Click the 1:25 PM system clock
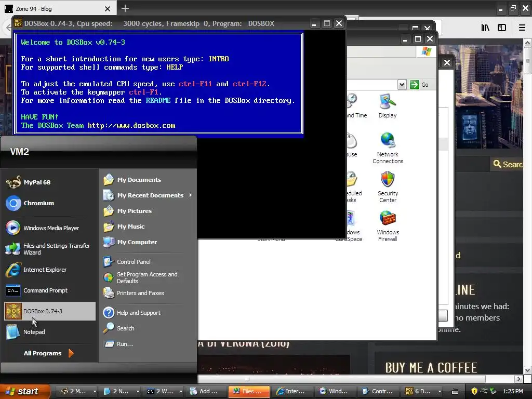 (513, 392)
